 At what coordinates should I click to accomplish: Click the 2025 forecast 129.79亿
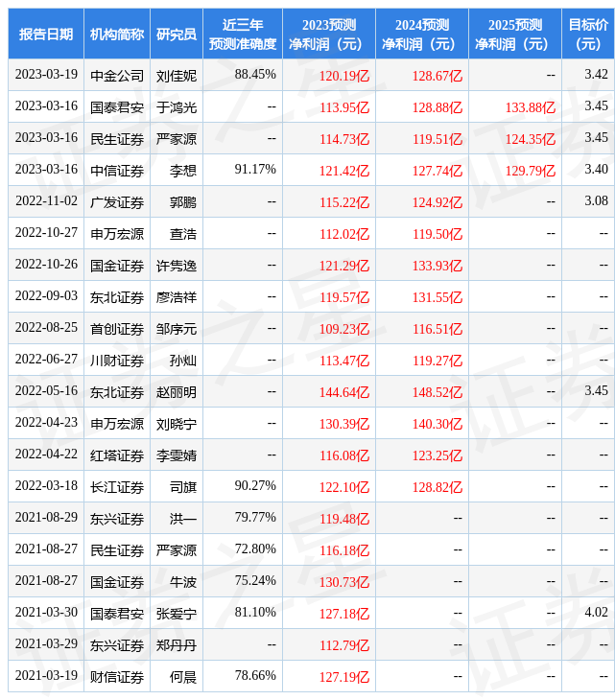click(531, 171)
